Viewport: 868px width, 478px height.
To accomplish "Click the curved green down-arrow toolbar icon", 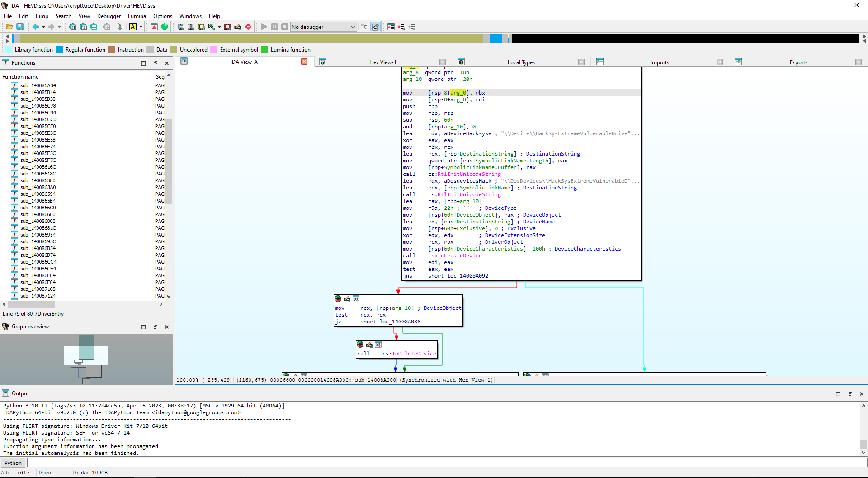I will coord(119,27).
